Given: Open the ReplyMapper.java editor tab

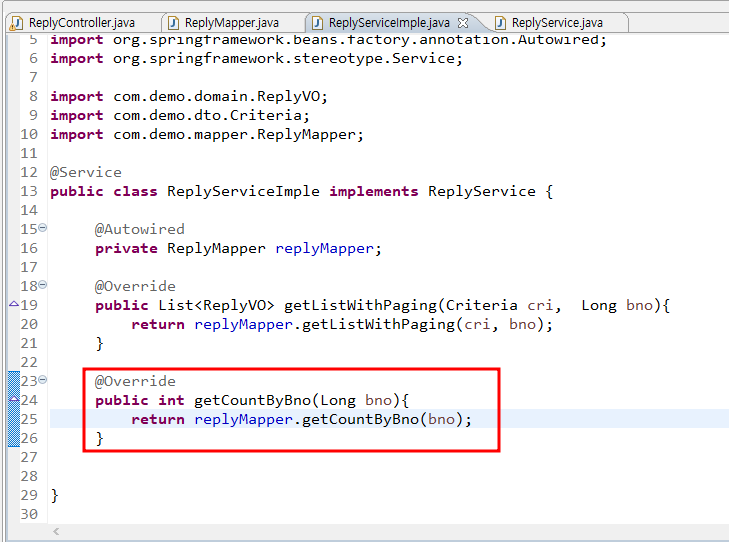Looking at the screenshot, I should (232, 23).
